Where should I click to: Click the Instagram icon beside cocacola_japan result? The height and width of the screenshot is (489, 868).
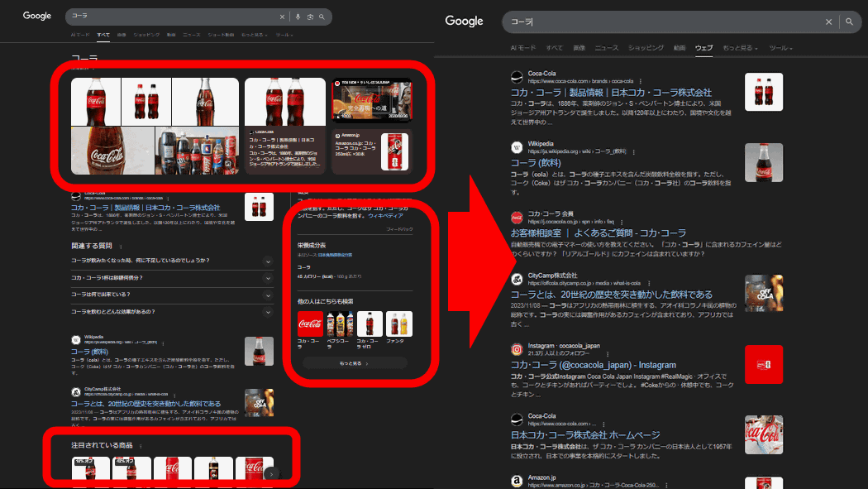coord(517,349)
